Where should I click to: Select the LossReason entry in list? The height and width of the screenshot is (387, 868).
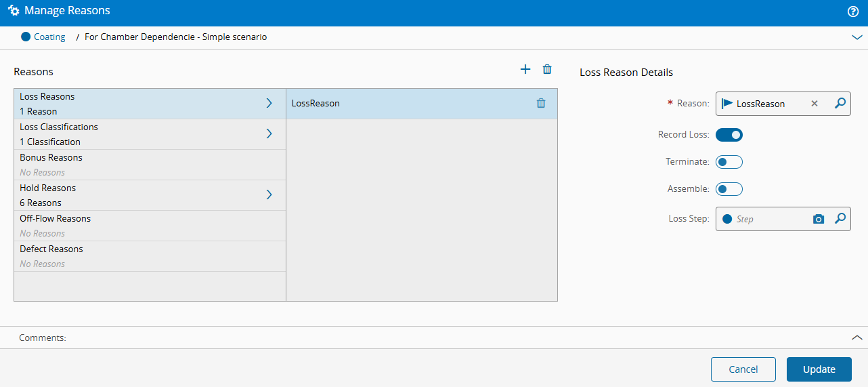tap(422, 104)
